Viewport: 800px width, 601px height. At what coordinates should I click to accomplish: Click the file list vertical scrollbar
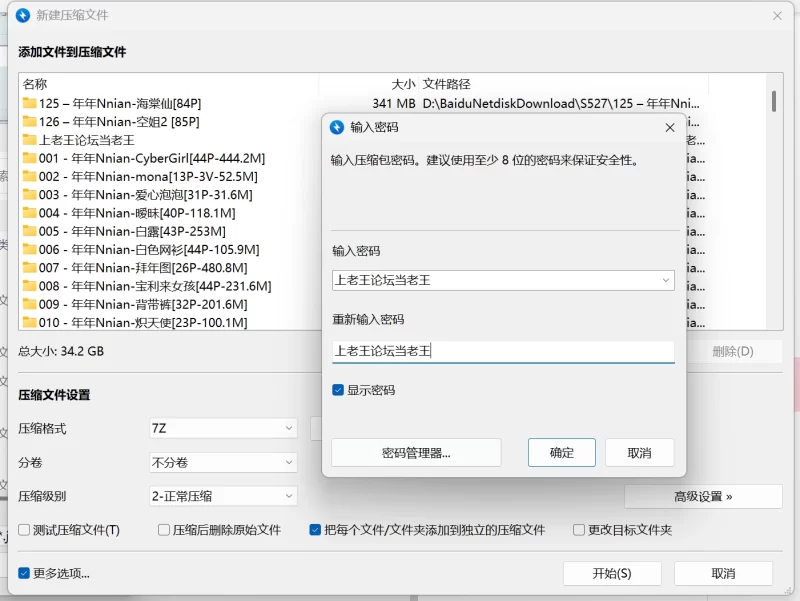(x=774, y=200)
